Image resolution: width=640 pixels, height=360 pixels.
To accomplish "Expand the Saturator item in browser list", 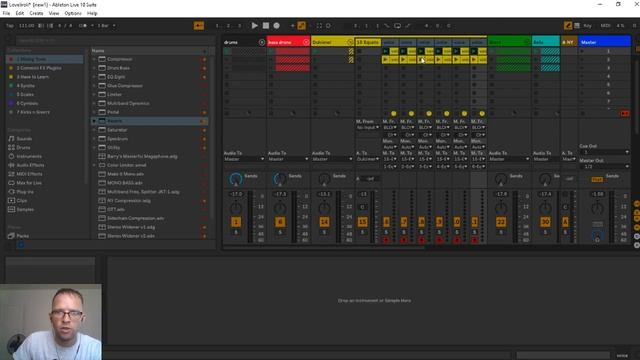I will click(94, 130).
